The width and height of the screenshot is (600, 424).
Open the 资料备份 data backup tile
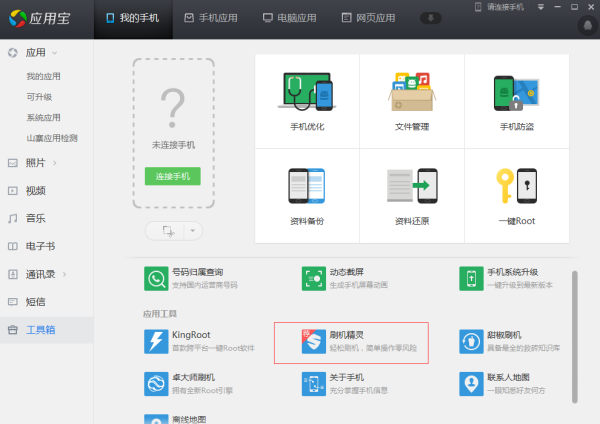(x=307, y=194)
